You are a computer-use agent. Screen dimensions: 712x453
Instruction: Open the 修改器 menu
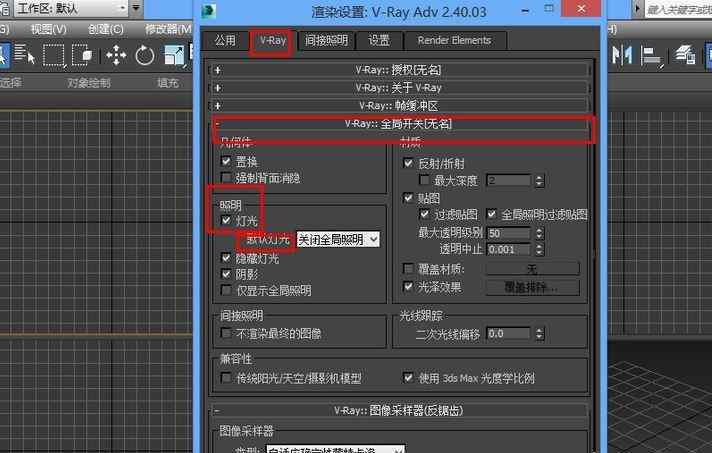pyautogui.click(x=168, y=30)
